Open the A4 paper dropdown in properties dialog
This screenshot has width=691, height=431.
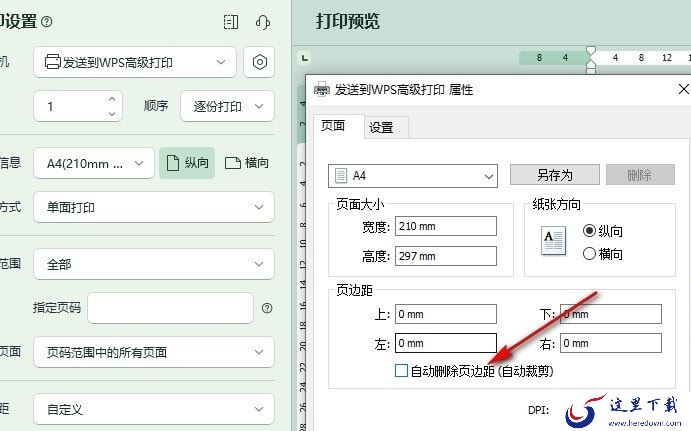[x=413, y=176]
